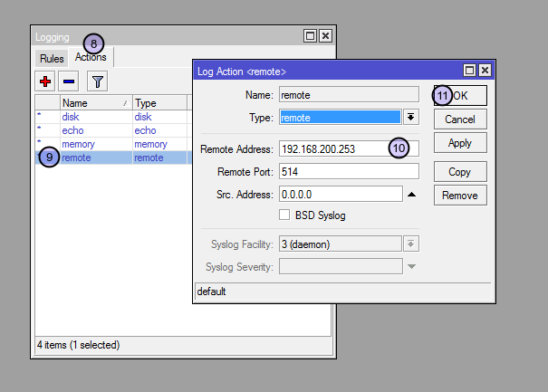Open the Syslog Facility dropdown

411,243
